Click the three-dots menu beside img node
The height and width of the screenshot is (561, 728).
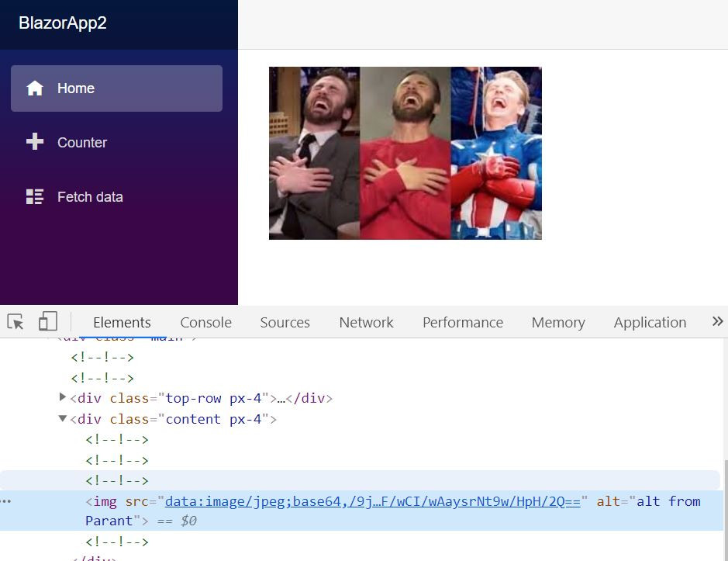click(5, 501)
